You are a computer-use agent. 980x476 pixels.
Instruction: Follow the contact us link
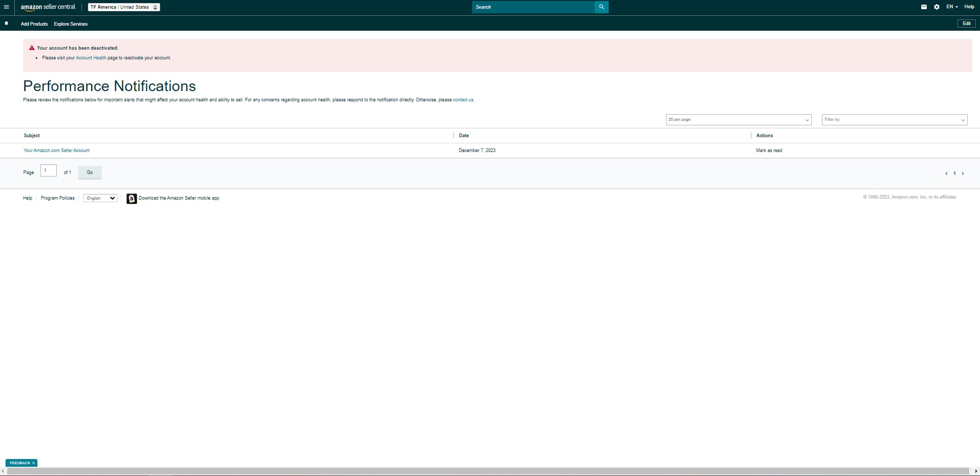(463, 100)
